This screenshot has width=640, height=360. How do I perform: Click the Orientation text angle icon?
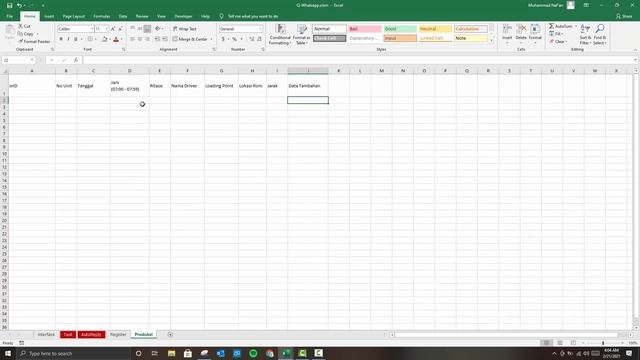[158, 29]
